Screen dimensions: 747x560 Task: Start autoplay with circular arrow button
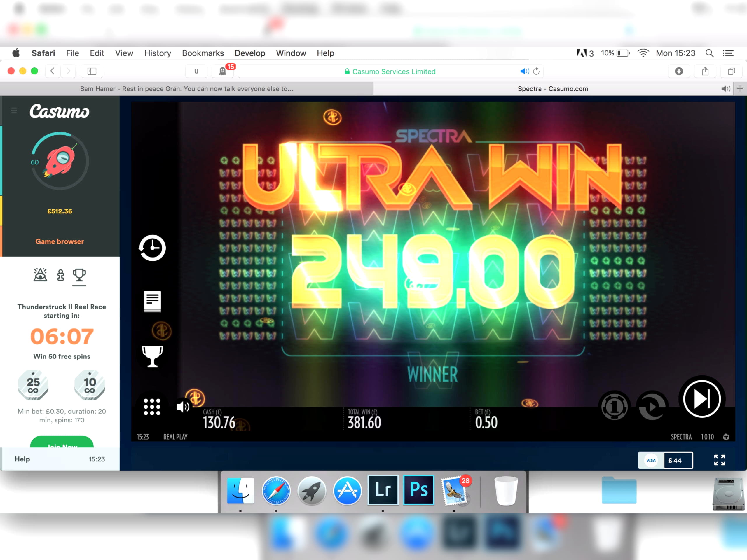[x=652, y=407]
